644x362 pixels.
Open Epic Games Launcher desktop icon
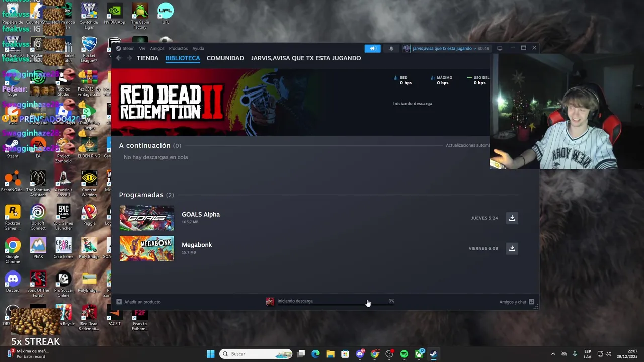pyautogui.click(x=63, y=217)
